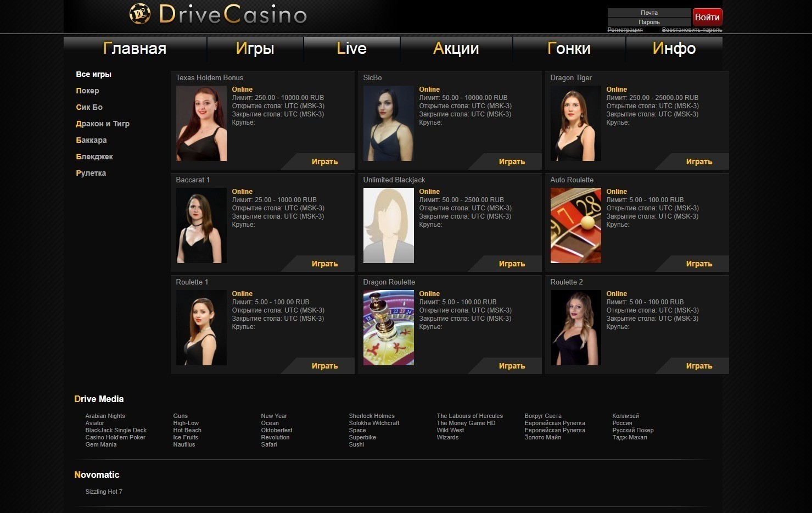Open Dragon Roulette wheel thumbnail

[x=388, y=327]
